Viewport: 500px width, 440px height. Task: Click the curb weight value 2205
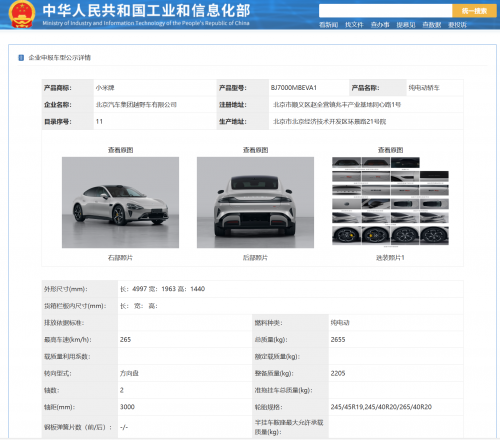click(x=338, y=373)
